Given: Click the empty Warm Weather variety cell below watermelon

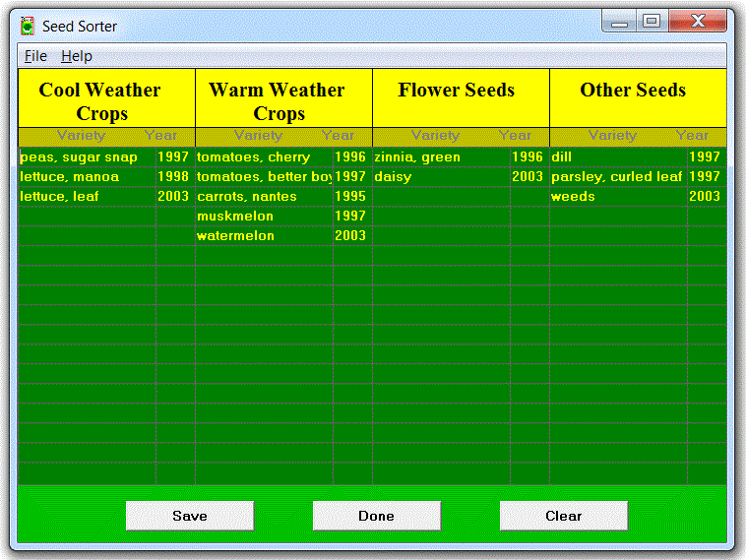Looking at the screenshot, I should 264,255.
